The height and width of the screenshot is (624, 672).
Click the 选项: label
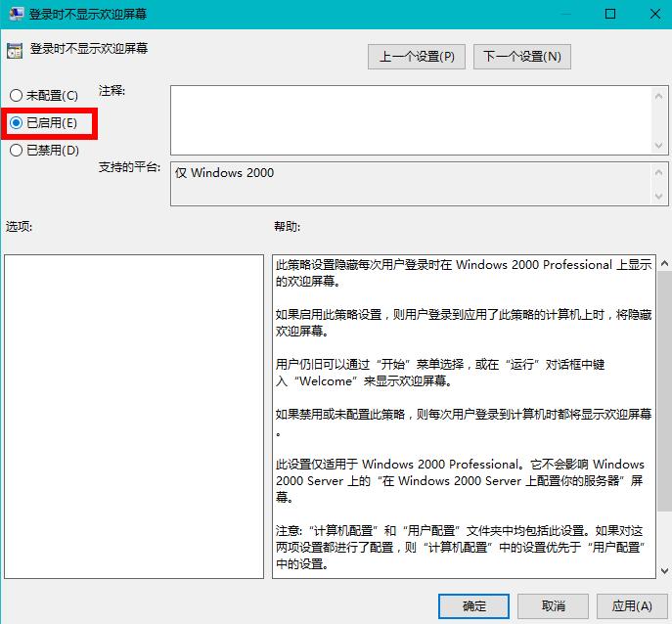coord(19,226)
